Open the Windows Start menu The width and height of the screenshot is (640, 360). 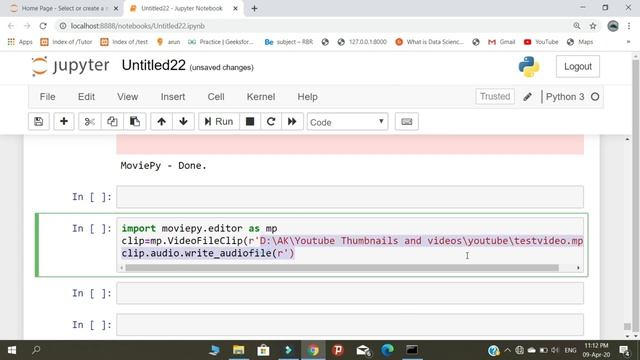coord(12,350)
